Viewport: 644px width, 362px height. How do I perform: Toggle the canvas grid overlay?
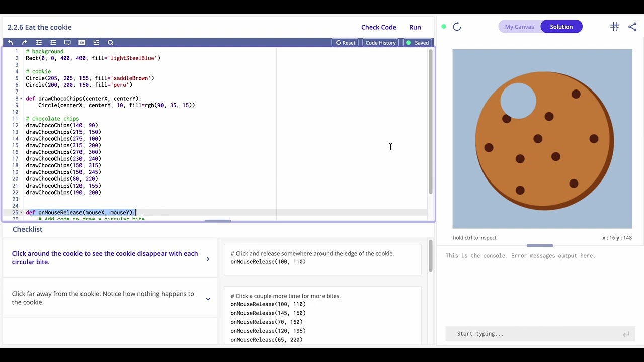click(x=614, y=27)
